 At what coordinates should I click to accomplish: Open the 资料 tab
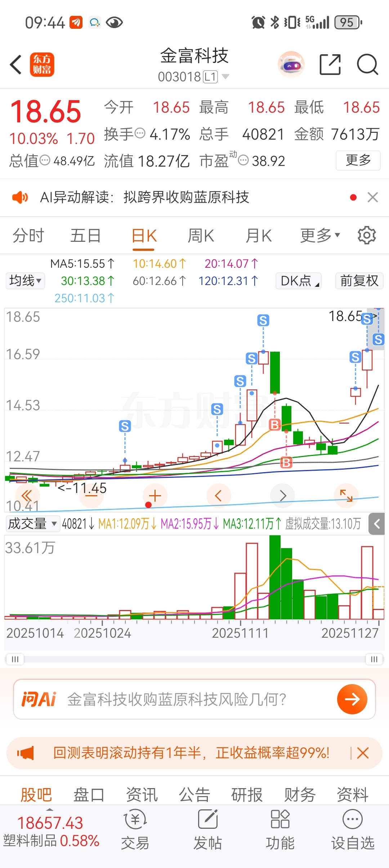(x=353, y=795)
